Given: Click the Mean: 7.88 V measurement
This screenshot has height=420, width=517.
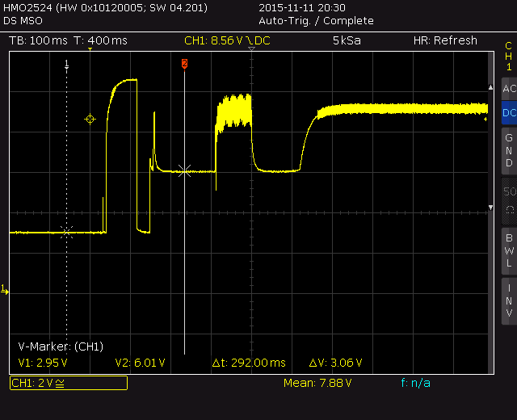Looking at the screenshot, I should coord(317,383).
